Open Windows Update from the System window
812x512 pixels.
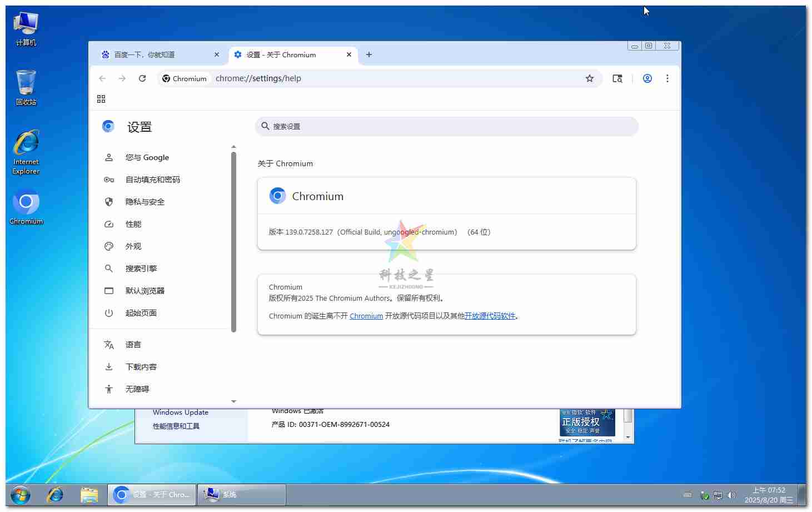click(x=181, y=412)
